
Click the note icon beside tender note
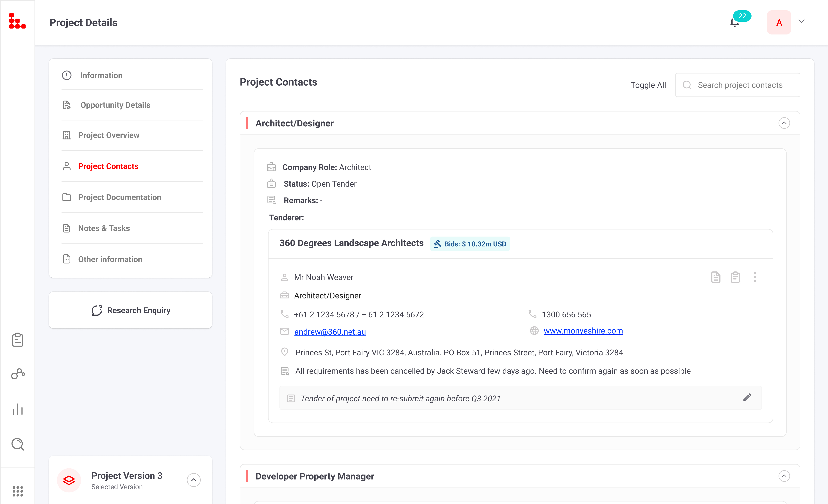coord(291,398)
